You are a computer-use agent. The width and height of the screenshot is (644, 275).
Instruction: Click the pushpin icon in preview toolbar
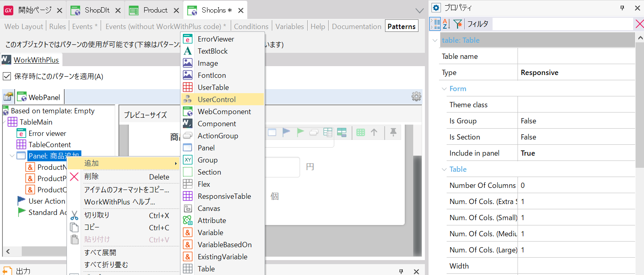[x=393, y=132]
